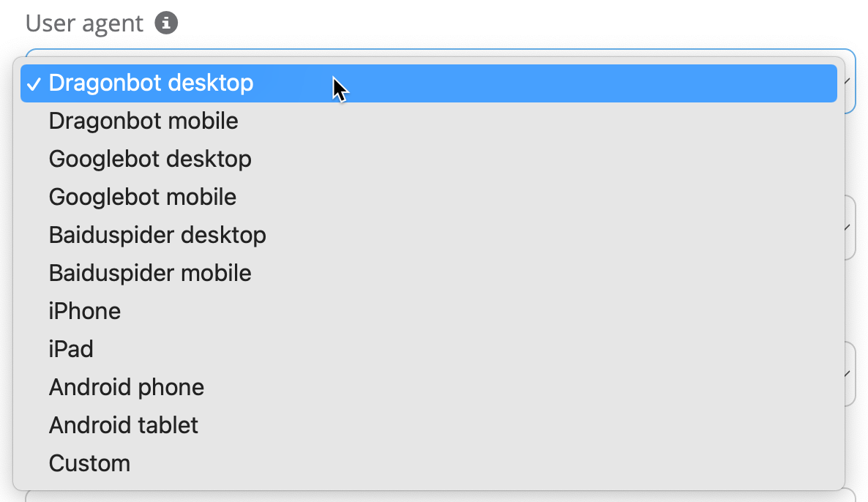868x502 pixels.
Task: Choose Baiduspider mobile in the dropdown
Action: (150, 273)
